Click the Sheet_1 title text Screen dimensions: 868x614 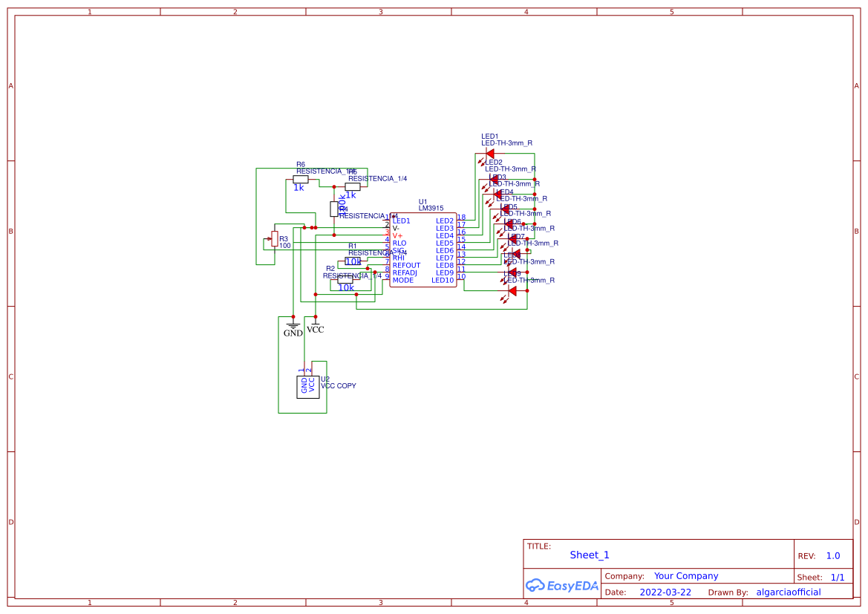click(589, 555)
